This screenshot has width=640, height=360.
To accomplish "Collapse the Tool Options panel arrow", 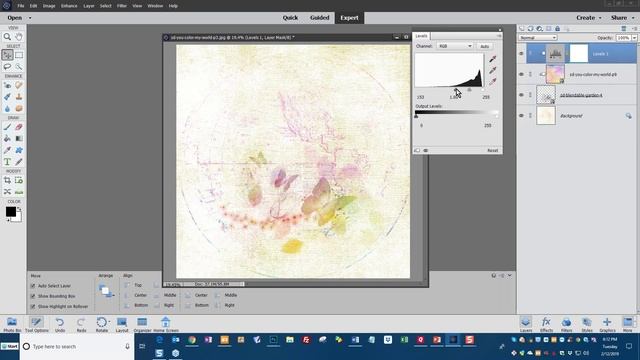I will [x=509, y=276].
